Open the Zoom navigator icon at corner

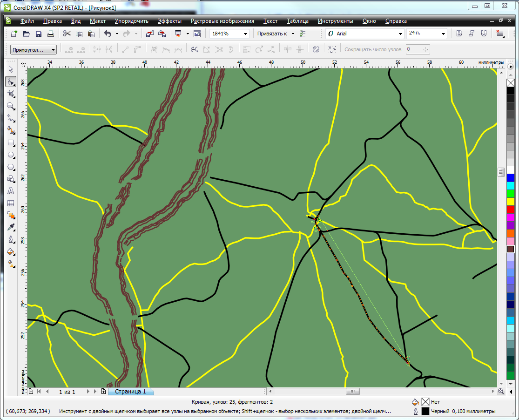click(x=501, y=392)
